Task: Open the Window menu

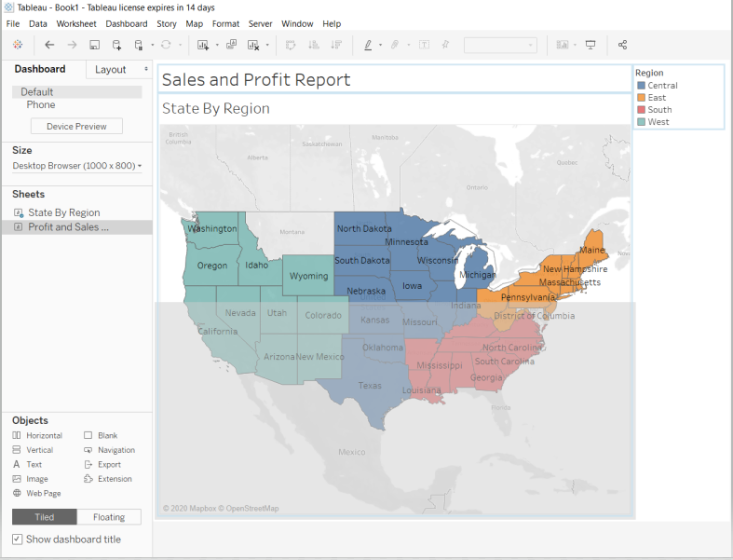Action: pos(297,24)
